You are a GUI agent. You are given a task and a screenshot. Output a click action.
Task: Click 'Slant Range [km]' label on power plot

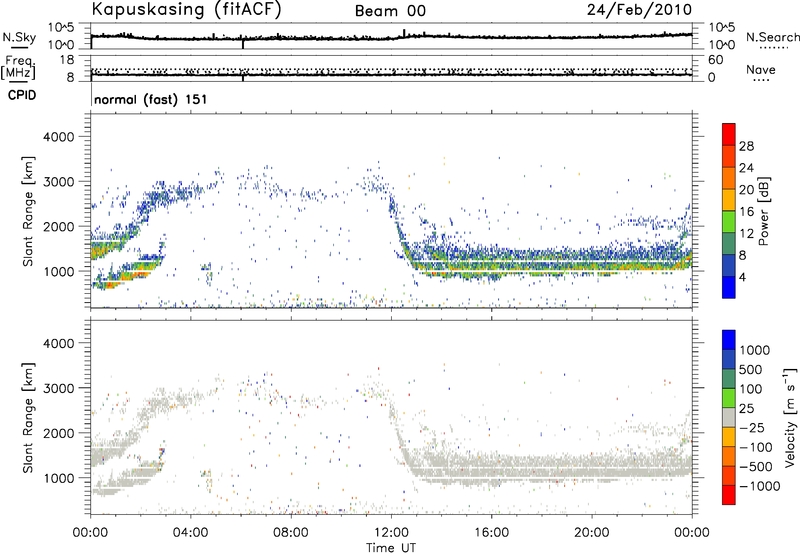[x=28, y=211]
